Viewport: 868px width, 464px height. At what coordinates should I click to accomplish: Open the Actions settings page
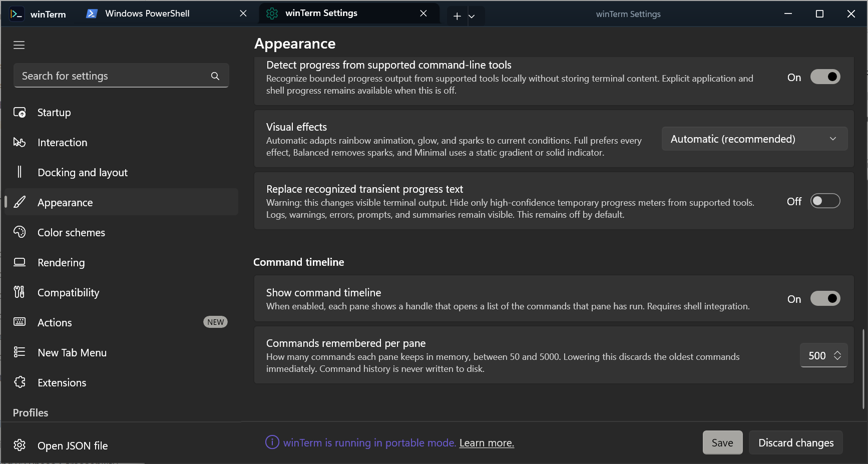122,322
